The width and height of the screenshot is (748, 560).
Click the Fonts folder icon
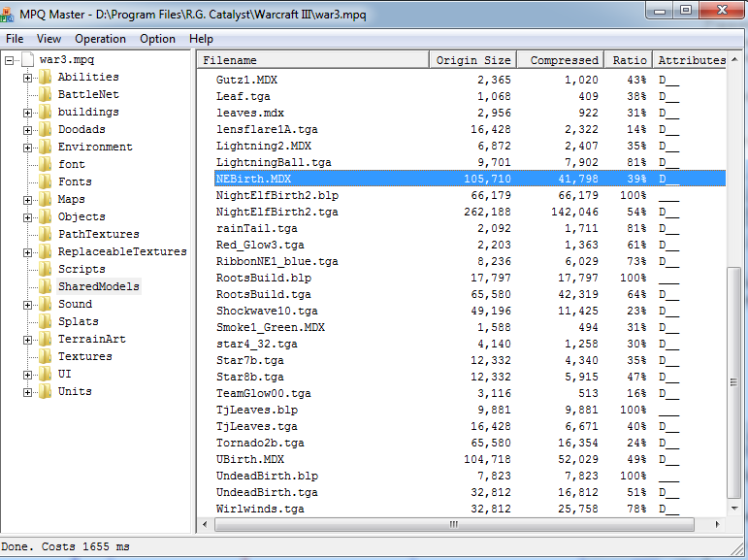[45, 181]
